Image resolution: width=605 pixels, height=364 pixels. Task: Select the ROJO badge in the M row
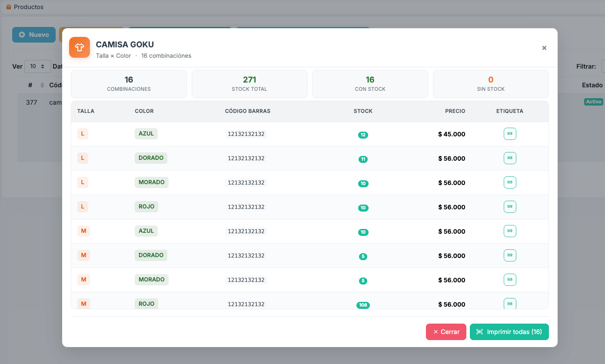click(x=146, y=304)
